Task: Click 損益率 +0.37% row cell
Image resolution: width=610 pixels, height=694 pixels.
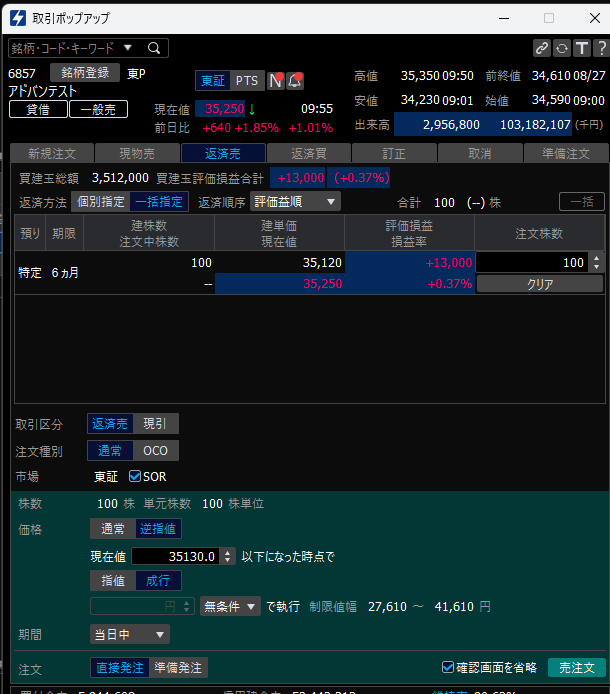Action: 409,284
